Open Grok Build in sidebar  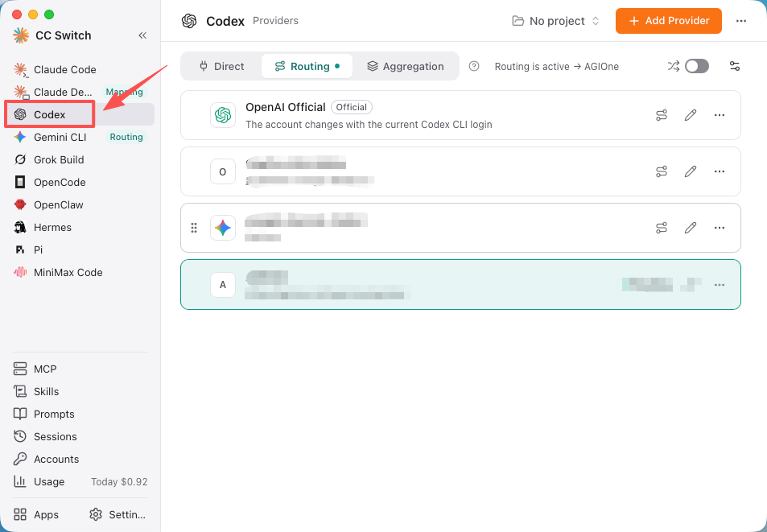[80, 159]
